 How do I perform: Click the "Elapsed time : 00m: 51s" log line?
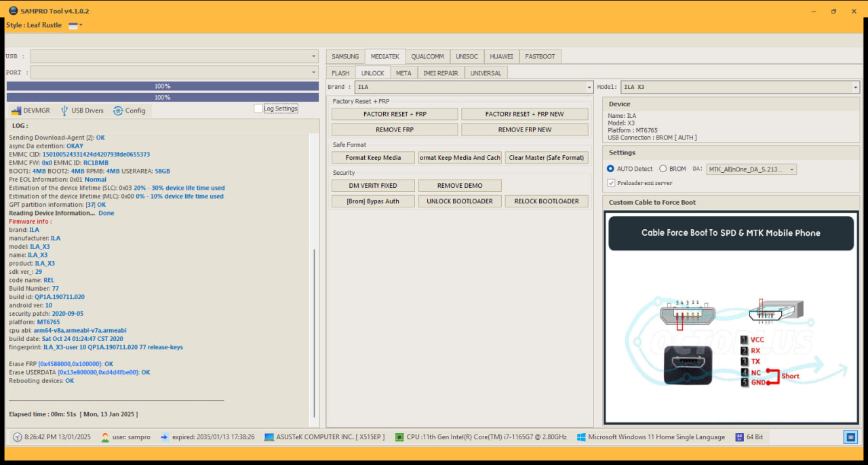click(73, 414)
